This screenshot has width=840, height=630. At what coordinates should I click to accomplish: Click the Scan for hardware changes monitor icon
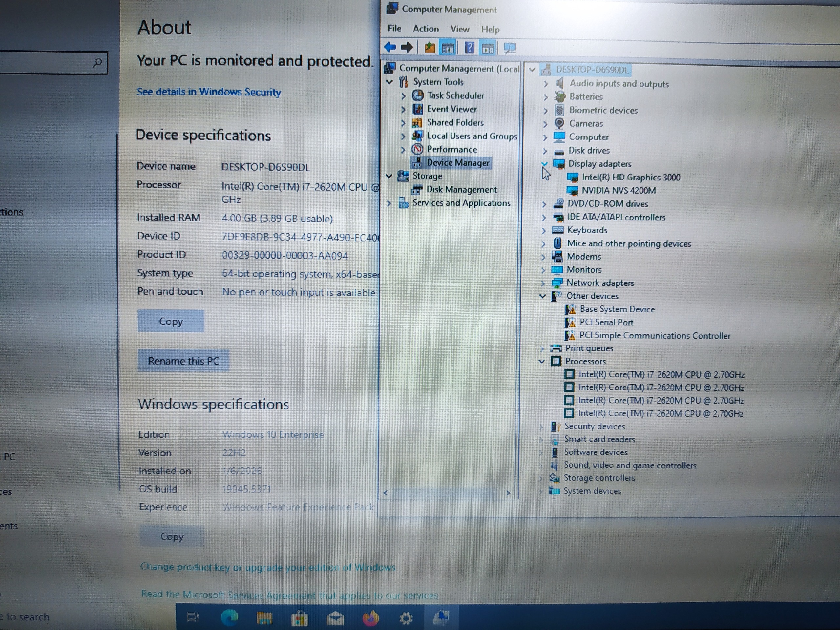(x=509, y=48)
